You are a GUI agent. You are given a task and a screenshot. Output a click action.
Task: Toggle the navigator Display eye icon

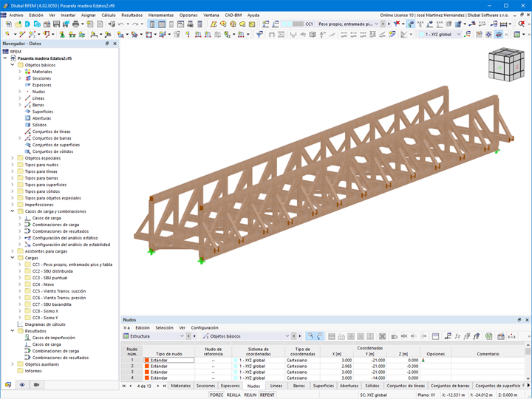(22, 385)
